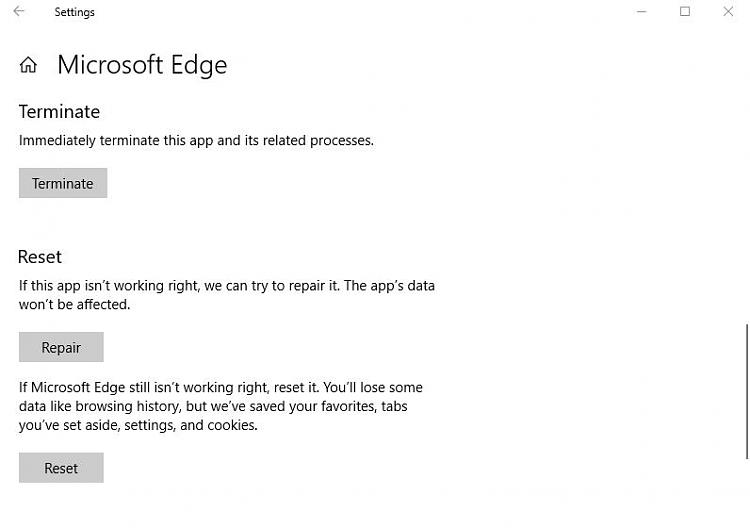Click the empty title bar area

click(350, 12)
